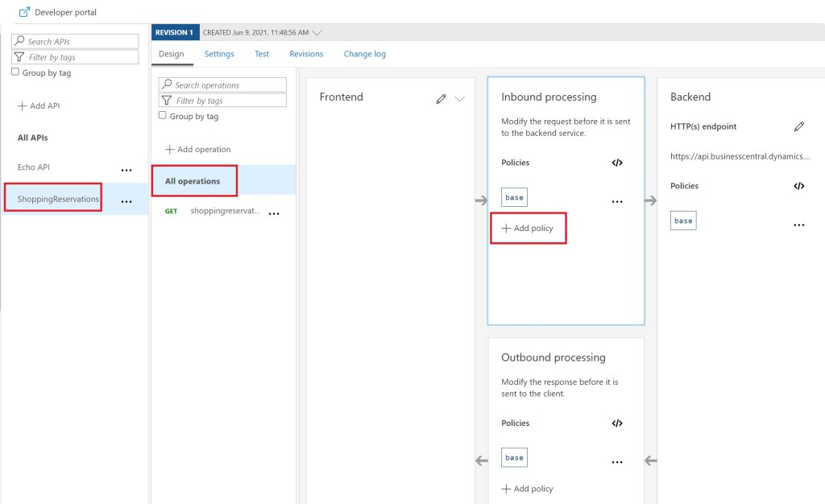Open Inbound processing policy code editor
This screenshot has width=825, height=504.
617,163
